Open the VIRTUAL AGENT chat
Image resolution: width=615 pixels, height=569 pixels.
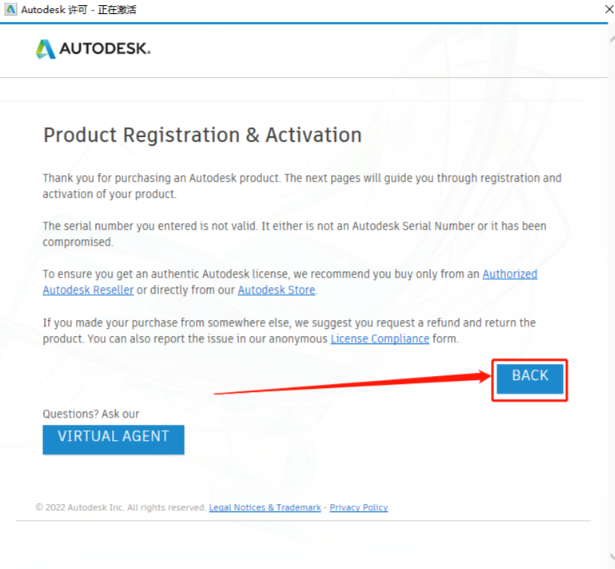tap(113, 438)
